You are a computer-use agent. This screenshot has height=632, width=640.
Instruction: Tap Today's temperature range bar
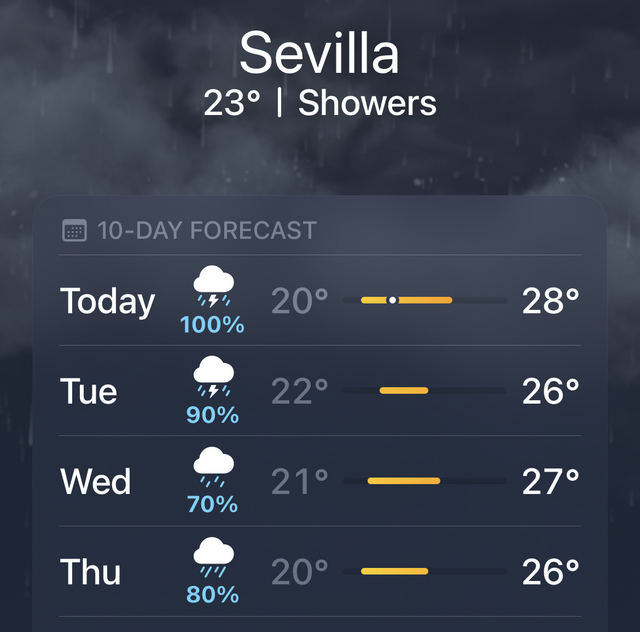[424, 300]
